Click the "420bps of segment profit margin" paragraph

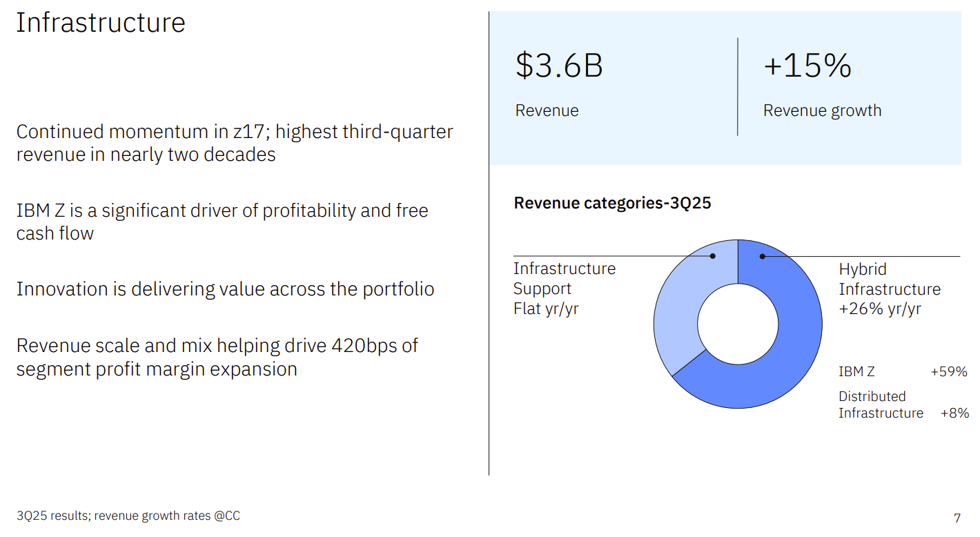217,357
